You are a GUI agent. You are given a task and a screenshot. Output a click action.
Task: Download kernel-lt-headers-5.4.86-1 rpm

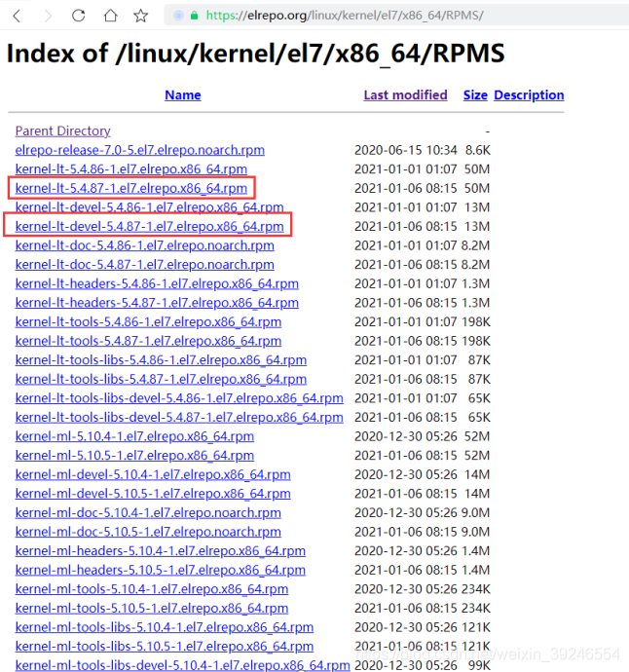(x=157, y=283)
